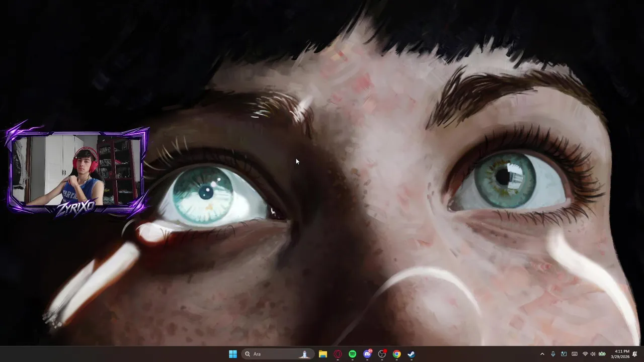Image resolution: width=644 pixels, height=362 pixels.
Task: Open Spotify from the taskbar
Action: pos(352,354)
